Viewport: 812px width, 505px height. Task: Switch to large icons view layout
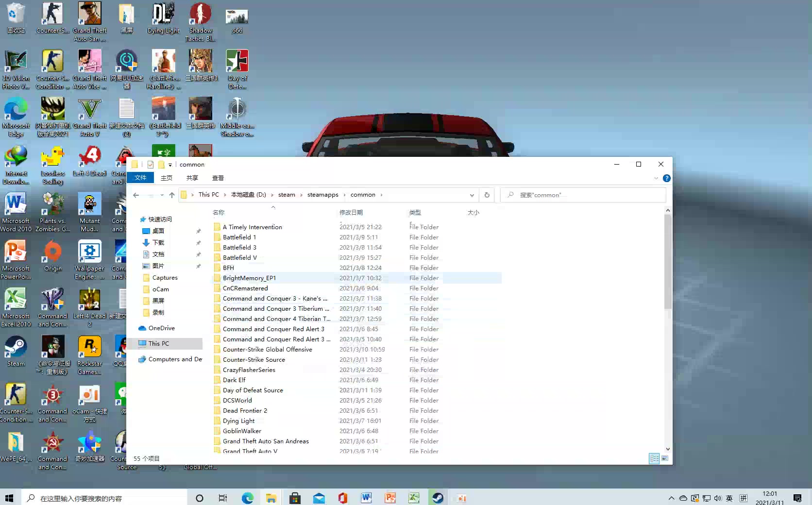[665, 458]
